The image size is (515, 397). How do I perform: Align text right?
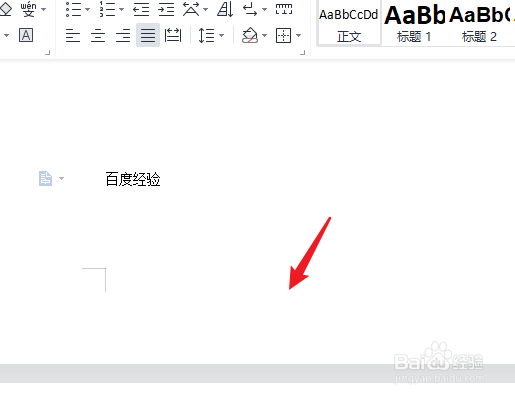coord(123,35)
